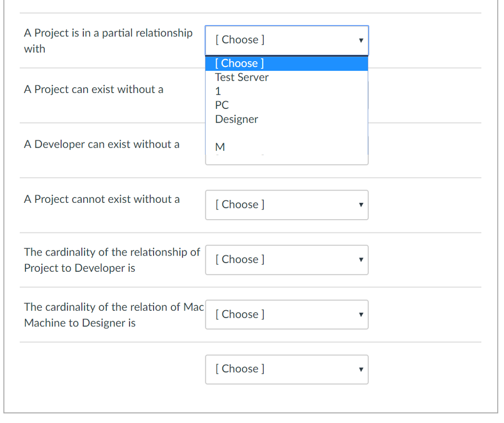The image size is (504, 423).
Task: Choose 'Designer' in the open dropdown list
Action: pyautogui.click(x=287, y=119)
